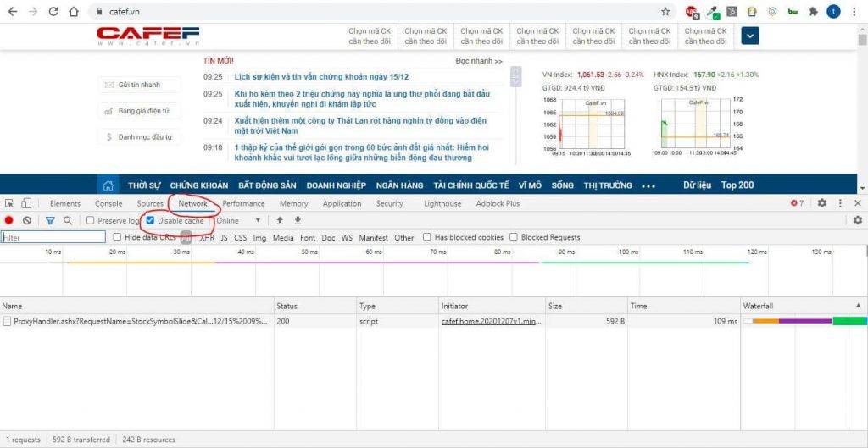The height and width of the screenshot is (448, 868).
Task: Expand the blue chevron stock-code dropdown
Action: tap(750, 36)
